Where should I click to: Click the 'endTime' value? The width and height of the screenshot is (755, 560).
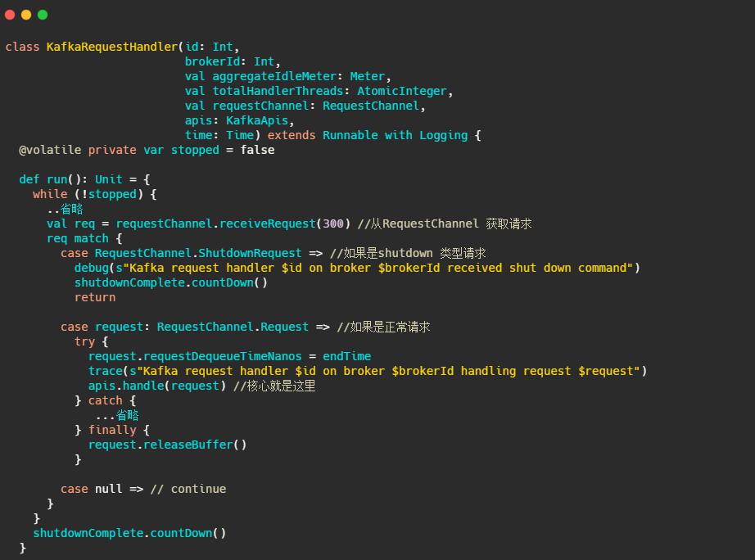[346, 356]
